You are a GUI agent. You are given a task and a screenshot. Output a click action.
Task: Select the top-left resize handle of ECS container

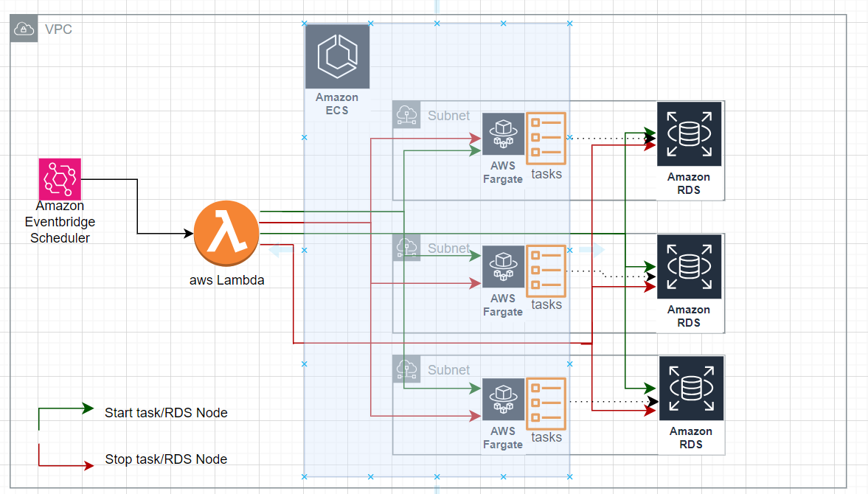[303, 23]
